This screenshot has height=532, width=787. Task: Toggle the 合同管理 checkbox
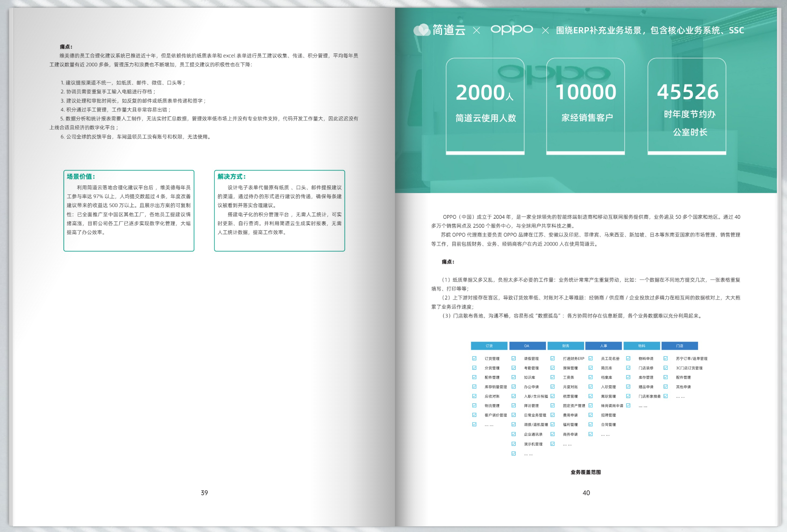click(x=591, y=424)
